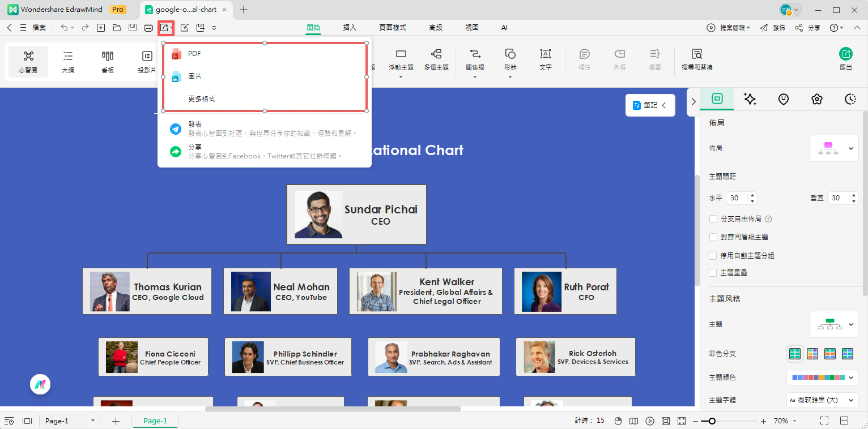The image size is (868, 429).
Task: Open the Page-1 page selector dropdown
Action: click(x=92, y=421)
